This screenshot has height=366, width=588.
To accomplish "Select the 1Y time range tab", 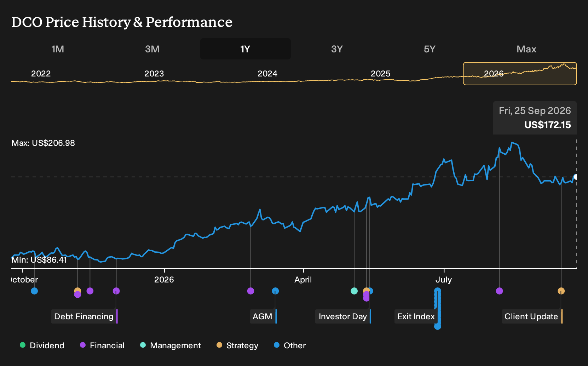I will [x=246, y=49].
